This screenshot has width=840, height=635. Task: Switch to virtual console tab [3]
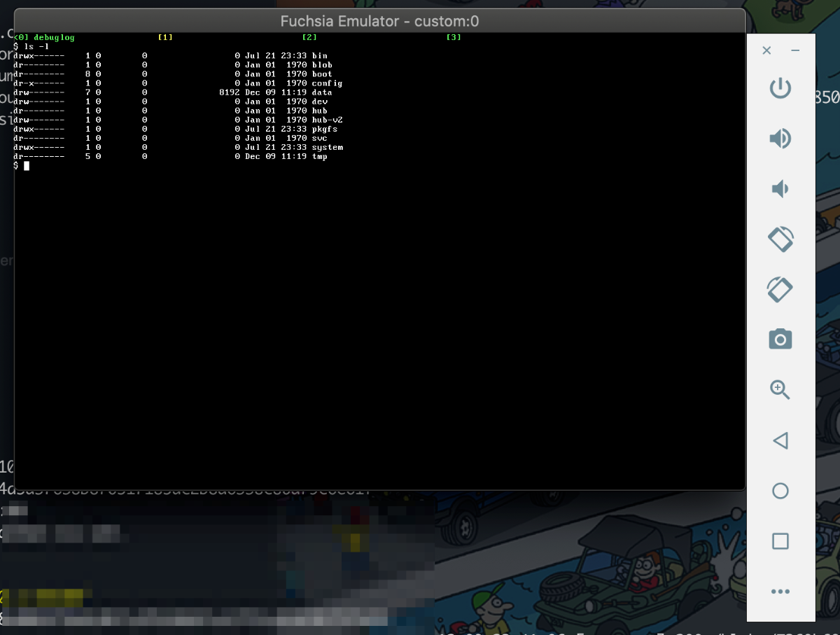coord(454,37)
